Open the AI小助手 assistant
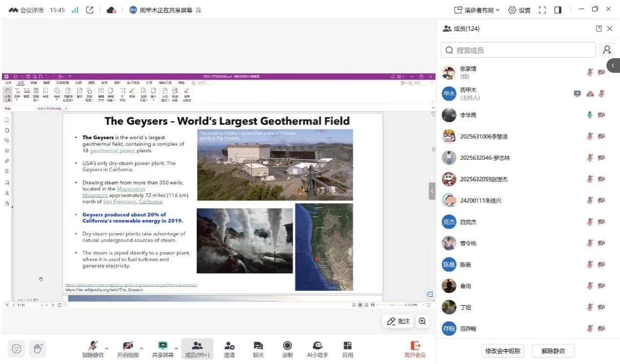The width and height of the screenshot is (620, 364). pyautogui.click(x=318, y=349)
